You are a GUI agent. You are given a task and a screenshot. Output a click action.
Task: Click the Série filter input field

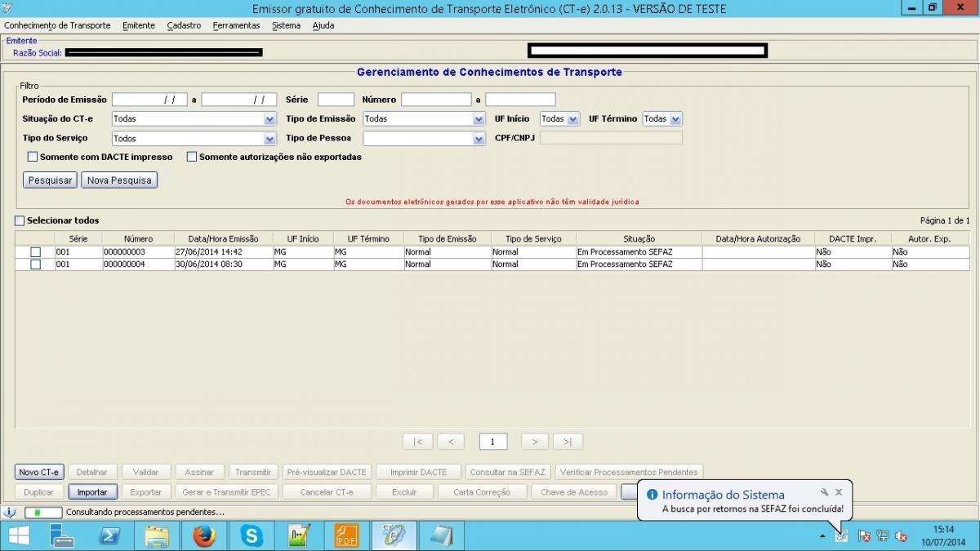(x=336, y=100)
